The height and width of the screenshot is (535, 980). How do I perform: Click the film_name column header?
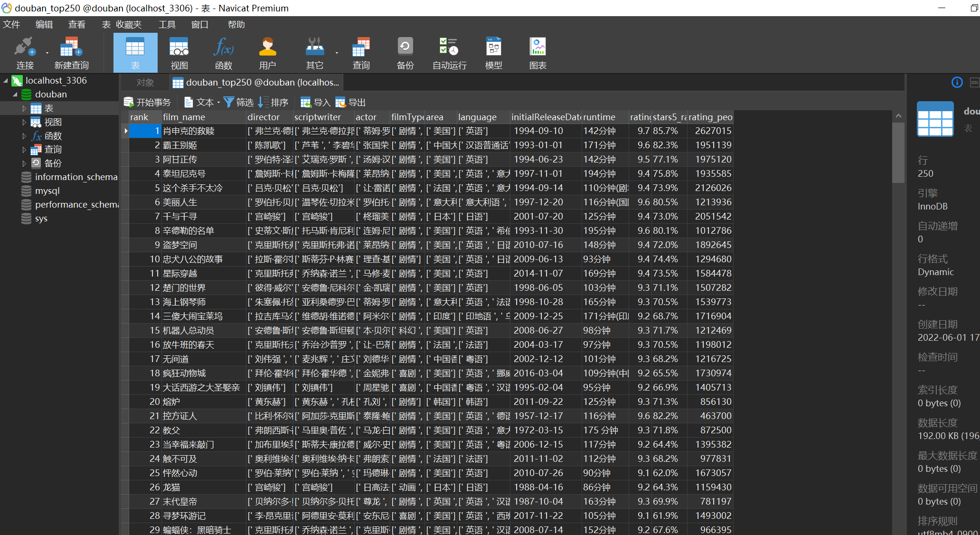click(x=204, y=117)
